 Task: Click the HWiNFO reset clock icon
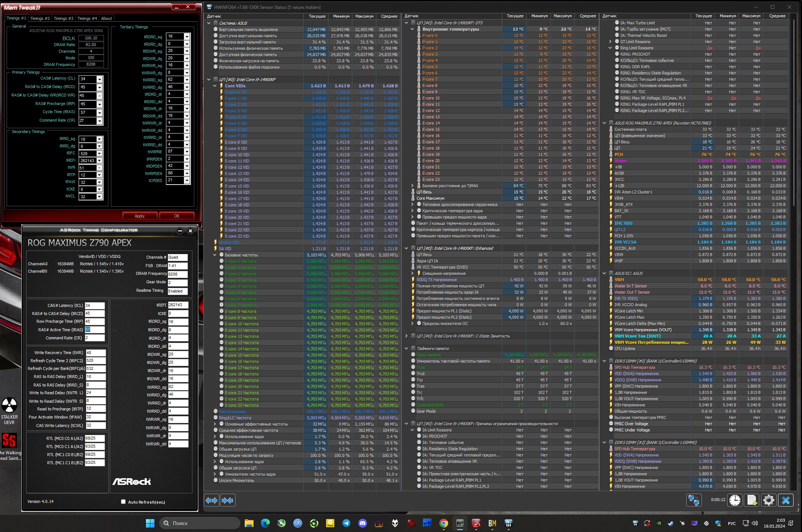click(x=735, y=500)
